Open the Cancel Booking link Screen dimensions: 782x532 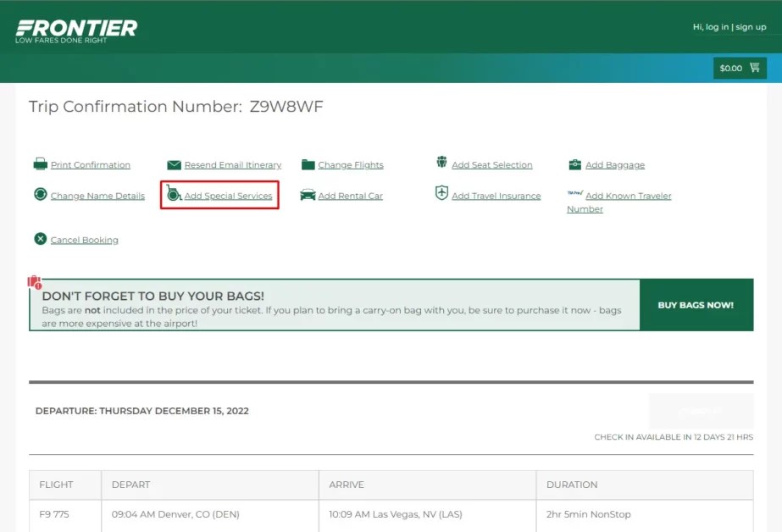82,240
